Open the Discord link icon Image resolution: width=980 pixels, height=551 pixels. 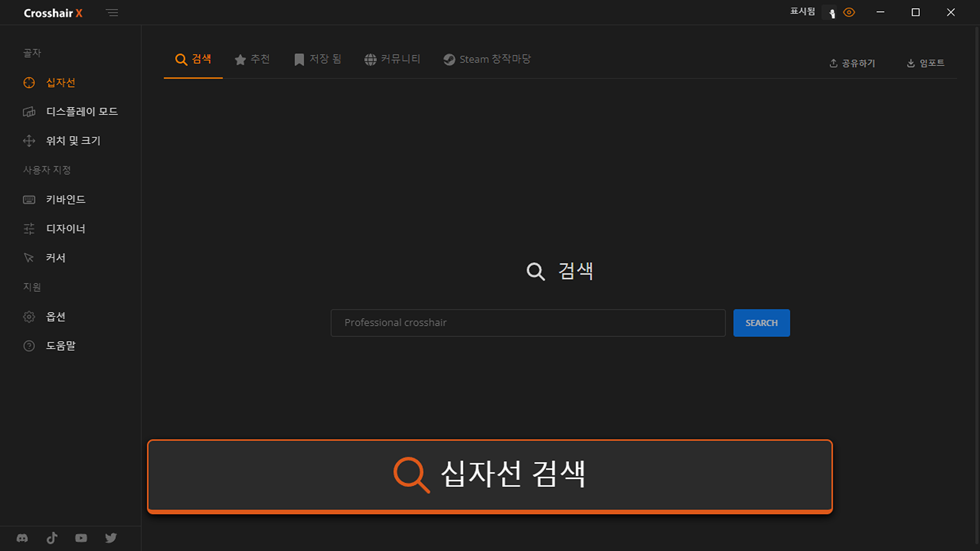[22, 538]
